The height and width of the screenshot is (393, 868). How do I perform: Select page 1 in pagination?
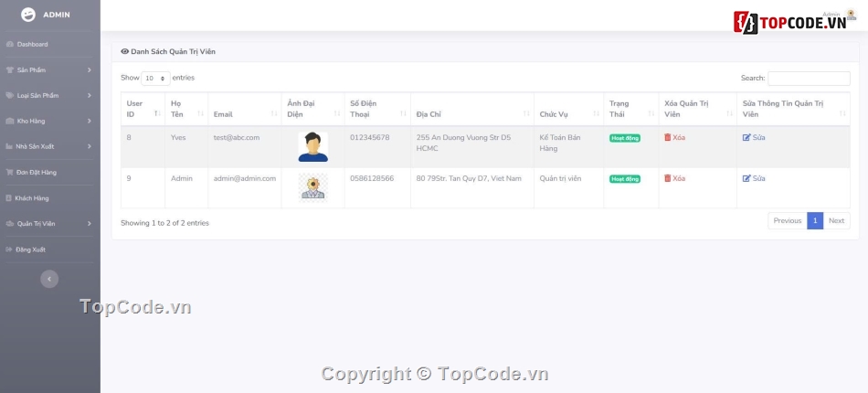815,221
